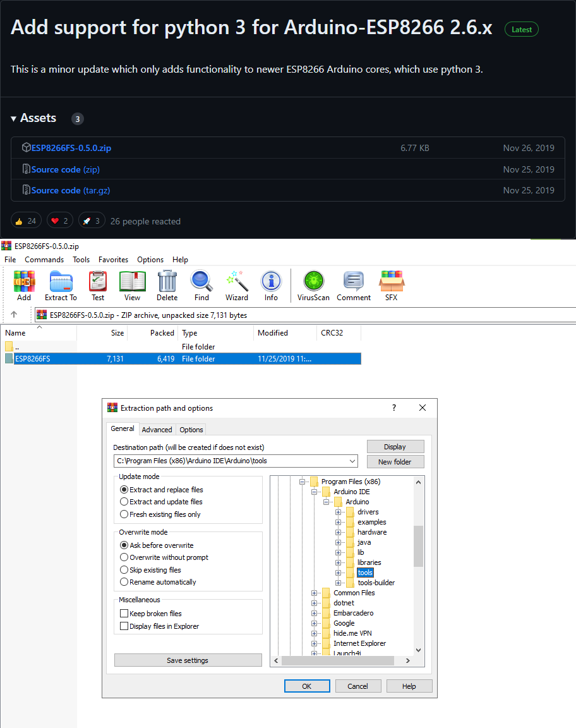Click the folder tree horizontal scrollbar
The width and height of the screenshot is (576, 728).
click(x=338, y=660)
